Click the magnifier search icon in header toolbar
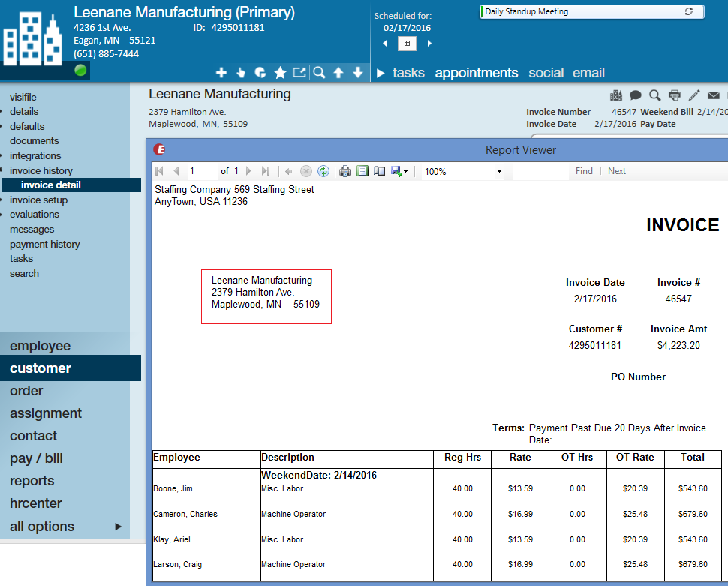Screen dimensions: 728x586 pos(319,73)
